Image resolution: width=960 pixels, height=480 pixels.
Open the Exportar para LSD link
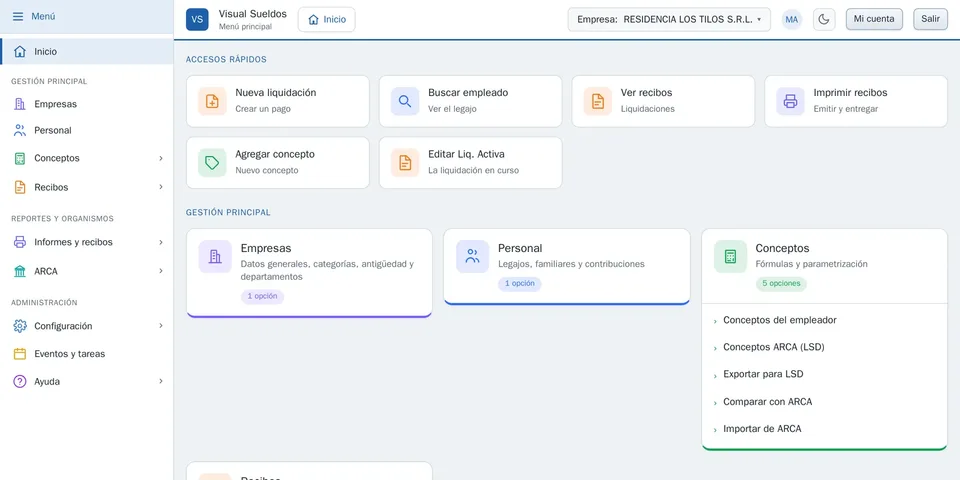[x=763, y=374]
